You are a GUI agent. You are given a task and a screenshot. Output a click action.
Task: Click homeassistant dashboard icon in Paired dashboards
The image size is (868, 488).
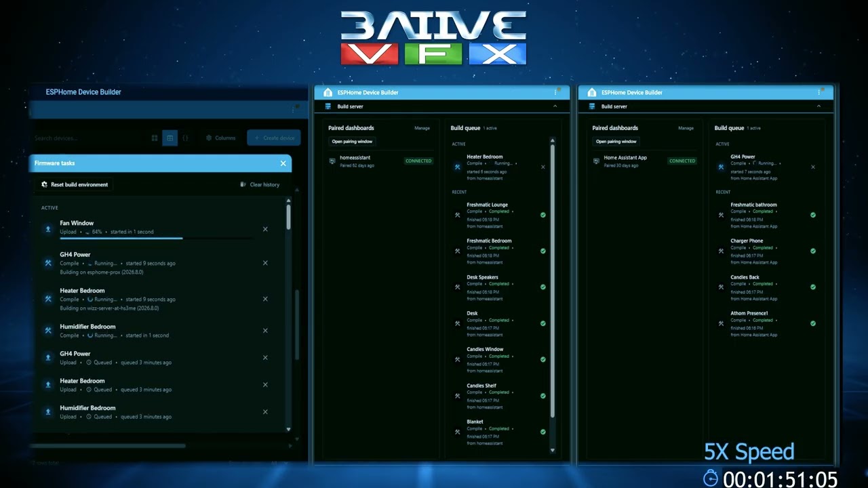(332, 161)
